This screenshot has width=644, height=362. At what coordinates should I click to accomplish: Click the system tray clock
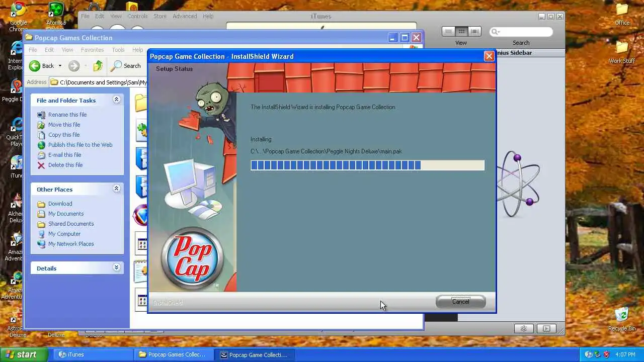[625, 354]
